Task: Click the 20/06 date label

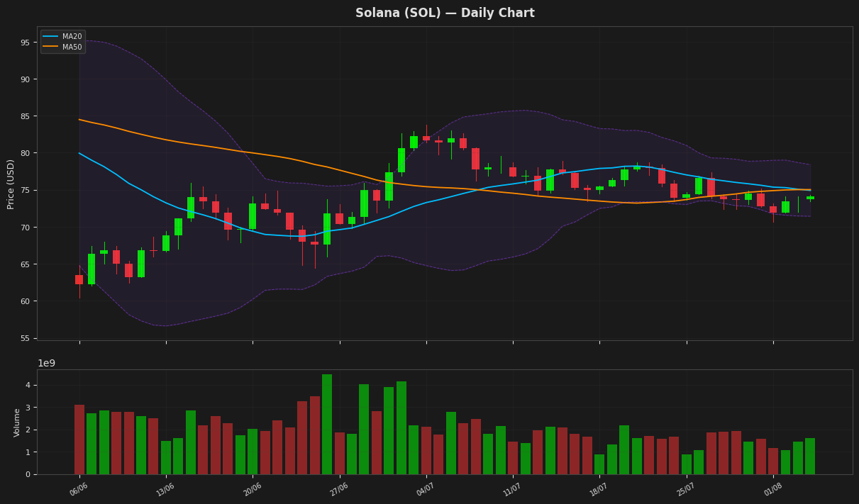Action: tap(252, 489)
